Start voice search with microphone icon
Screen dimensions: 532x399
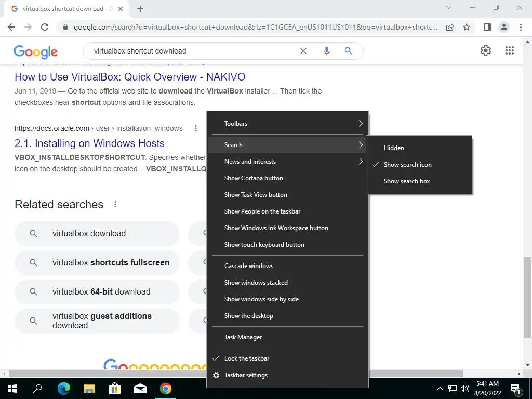(327, 51)
